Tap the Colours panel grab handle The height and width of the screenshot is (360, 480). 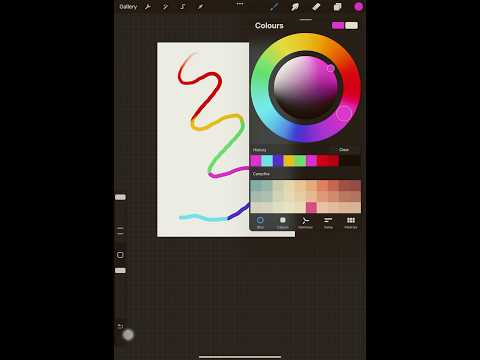coord(306,19)
